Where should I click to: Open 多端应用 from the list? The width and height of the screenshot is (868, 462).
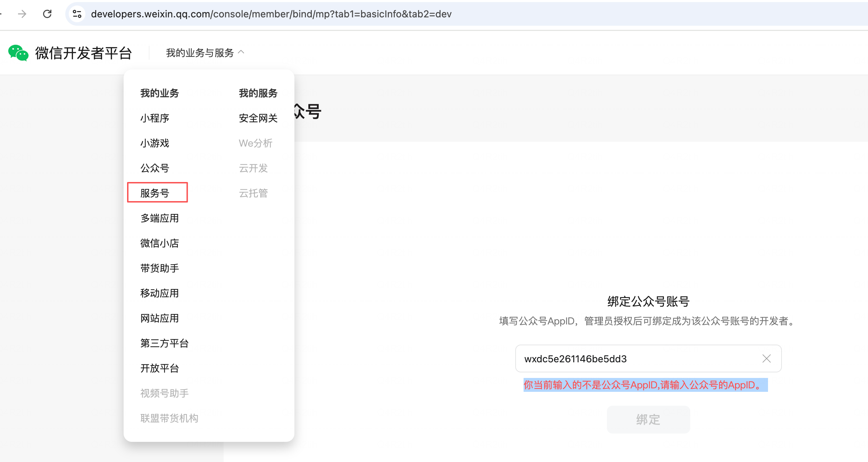click(160, 218)
